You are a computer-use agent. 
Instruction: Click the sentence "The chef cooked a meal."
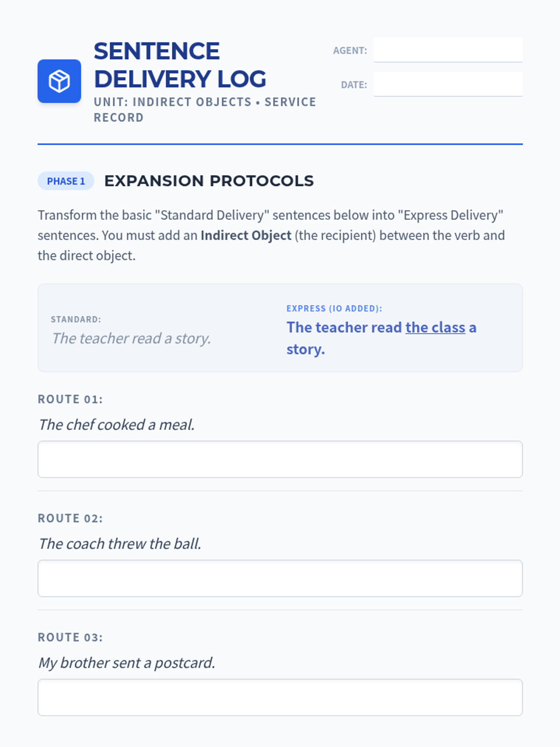[117, 424]
